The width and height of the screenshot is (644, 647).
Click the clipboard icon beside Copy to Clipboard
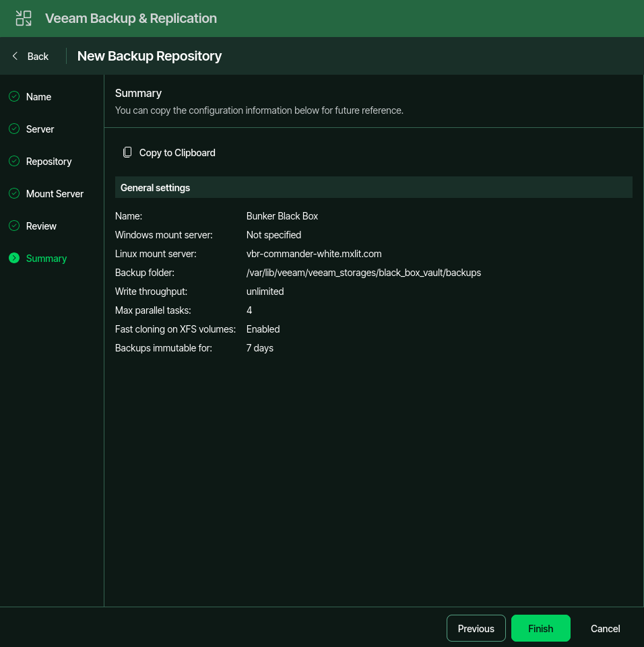click(x=127, y=152)
